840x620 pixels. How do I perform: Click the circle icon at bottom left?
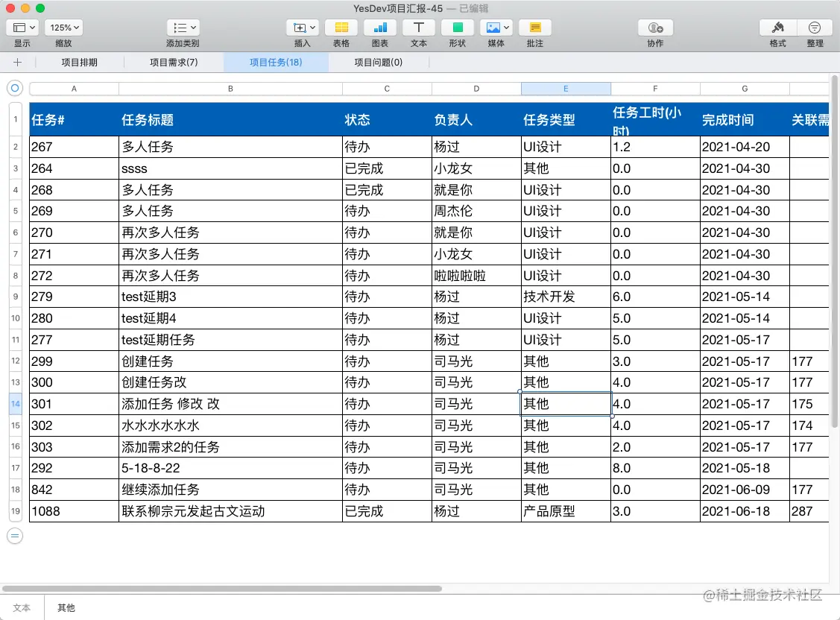pyautogui.click(x=14, y=535)
